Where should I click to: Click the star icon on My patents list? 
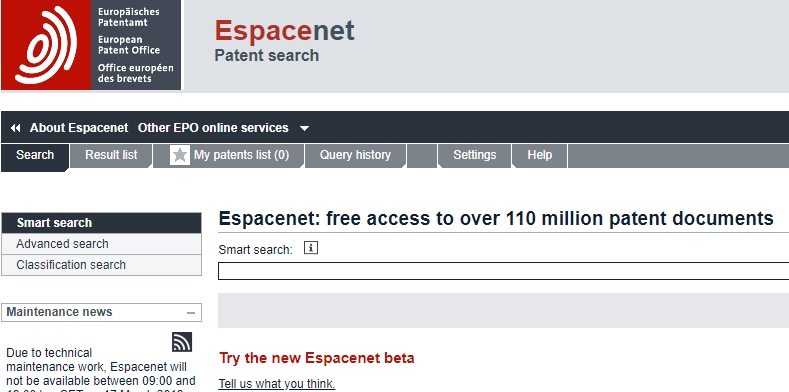pos(180,155)
